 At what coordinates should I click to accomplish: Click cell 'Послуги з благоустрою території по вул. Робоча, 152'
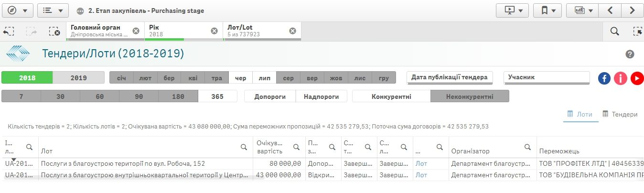[x=146, y=163]
